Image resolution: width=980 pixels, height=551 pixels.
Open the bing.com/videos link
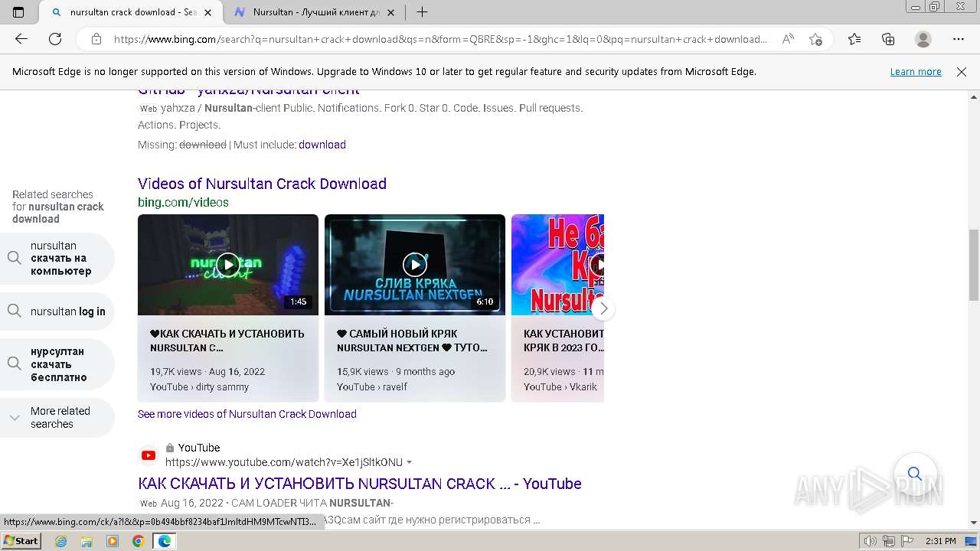click(x=183, y=202)
